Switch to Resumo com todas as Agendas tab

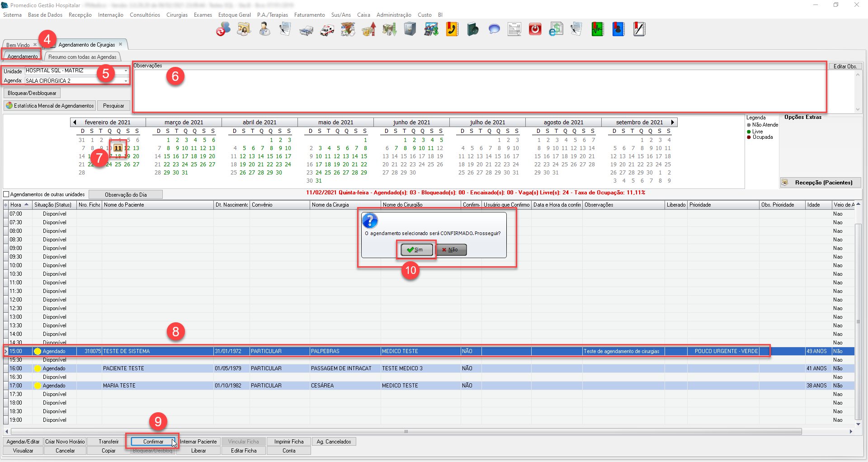tap(82, 57)
